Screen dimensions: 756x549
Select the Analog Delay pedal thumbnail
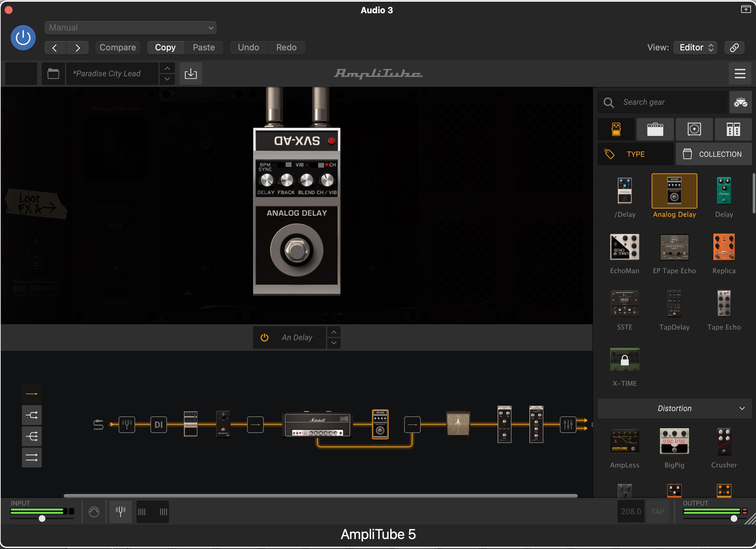point(674,191)
